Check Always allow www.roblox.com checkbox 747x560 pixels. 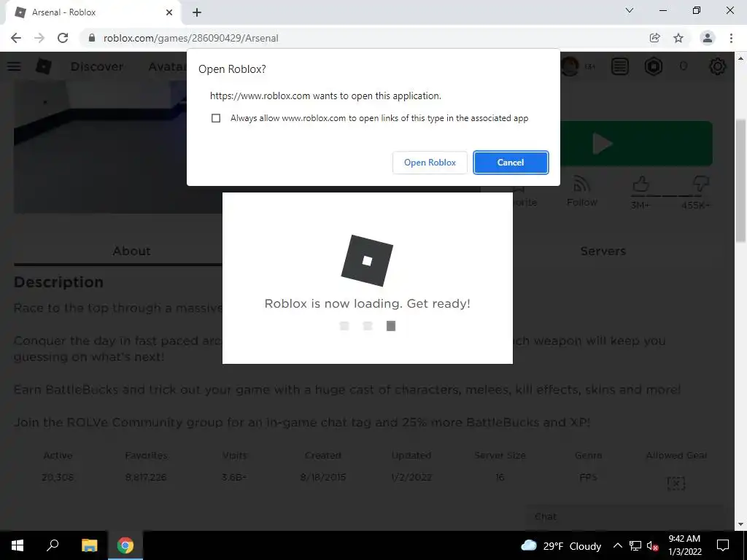216,118
